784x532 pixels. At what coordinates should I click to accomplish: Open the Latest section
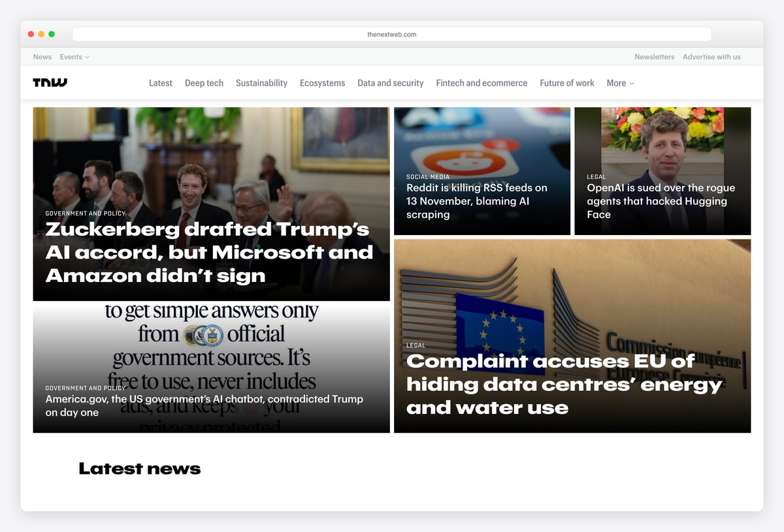pos(161,83)
